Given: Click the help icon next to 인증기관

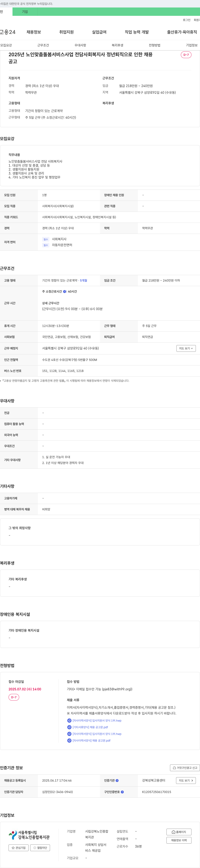Looking at the screenshot, I should [117, 780].
